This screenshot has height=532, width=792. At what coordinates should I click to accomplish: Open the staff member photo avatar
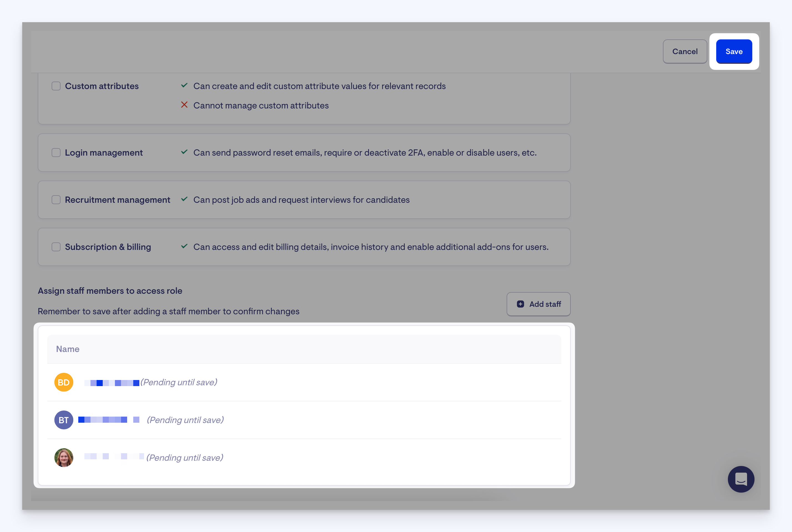point(64,458)
